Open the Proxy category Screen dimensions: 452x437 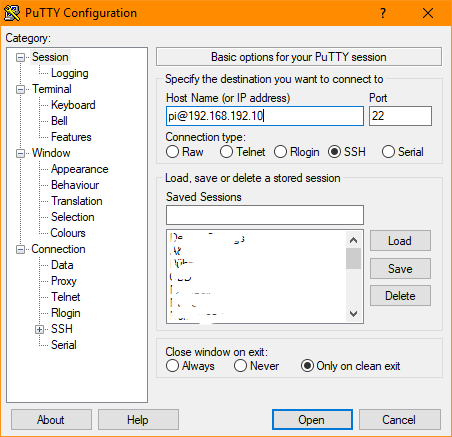point(64,281)
